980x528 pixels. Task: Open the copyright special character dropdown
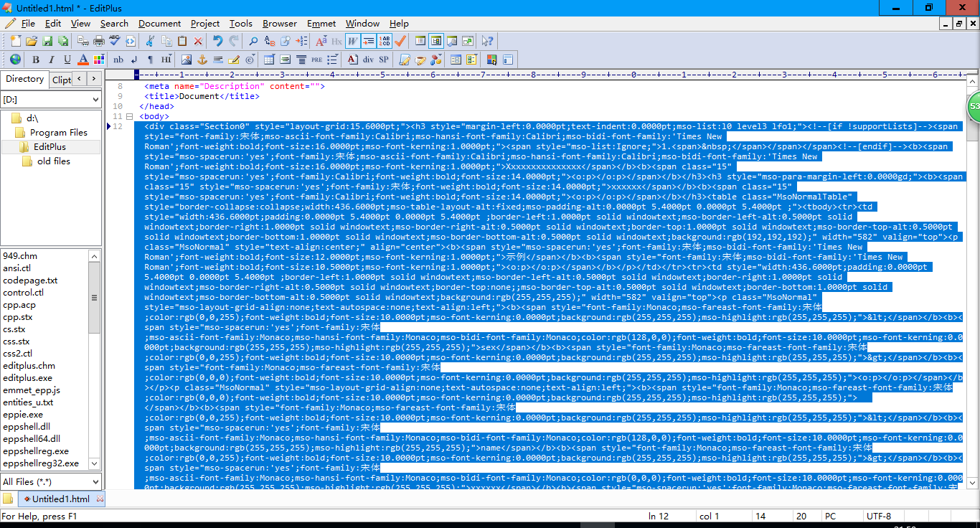click(250, 60)
